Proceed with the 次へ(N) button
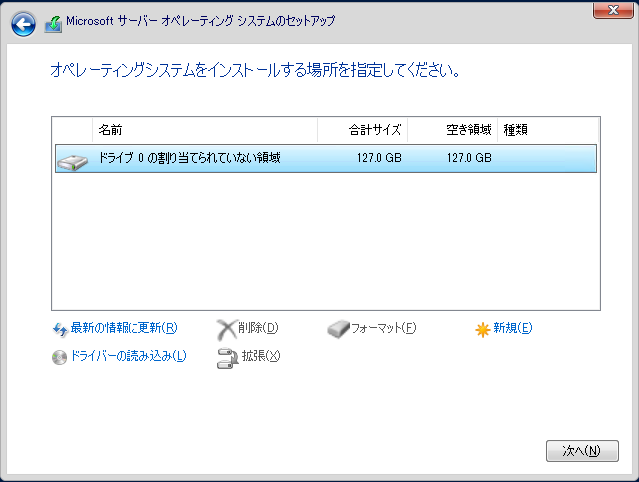639x482 pixels. coord(582,451)
